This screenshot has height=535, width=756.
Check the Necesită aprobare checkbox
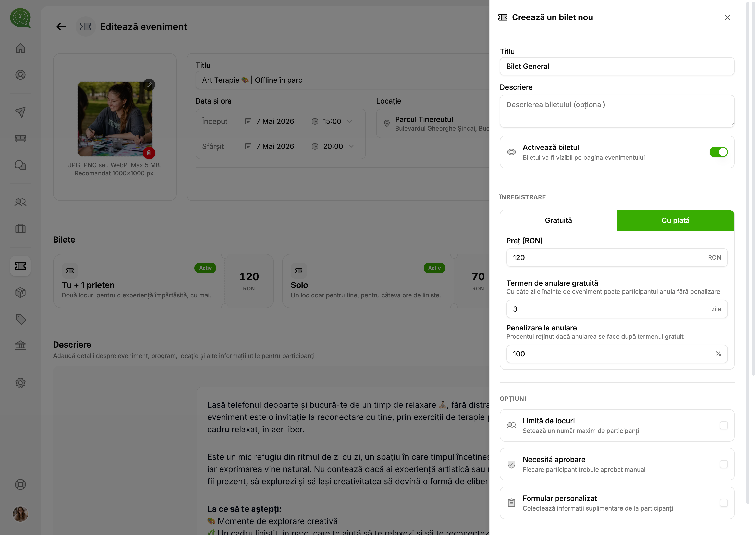tap(723, 464)
